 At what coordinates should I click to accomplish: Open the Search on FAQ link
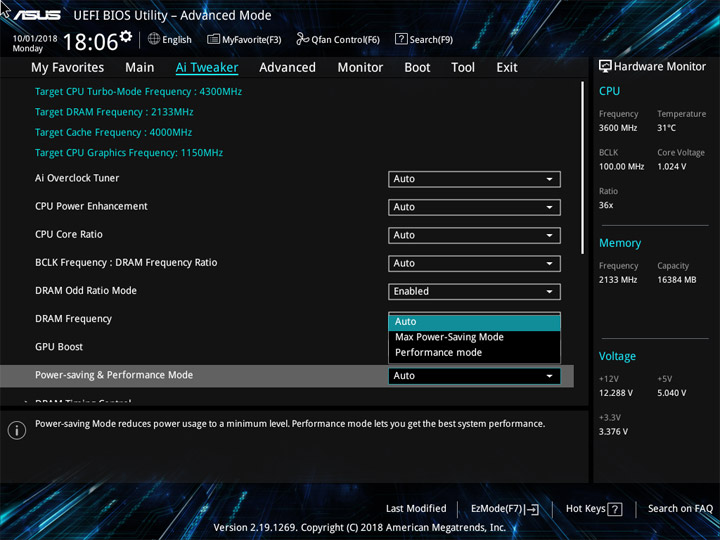(680, 508)
